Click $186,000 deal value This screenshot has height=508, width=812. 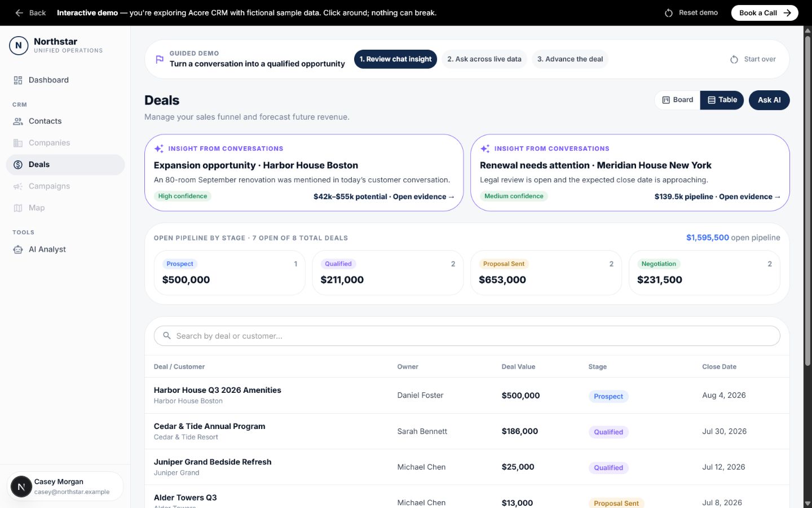click(x=519, y=431)
